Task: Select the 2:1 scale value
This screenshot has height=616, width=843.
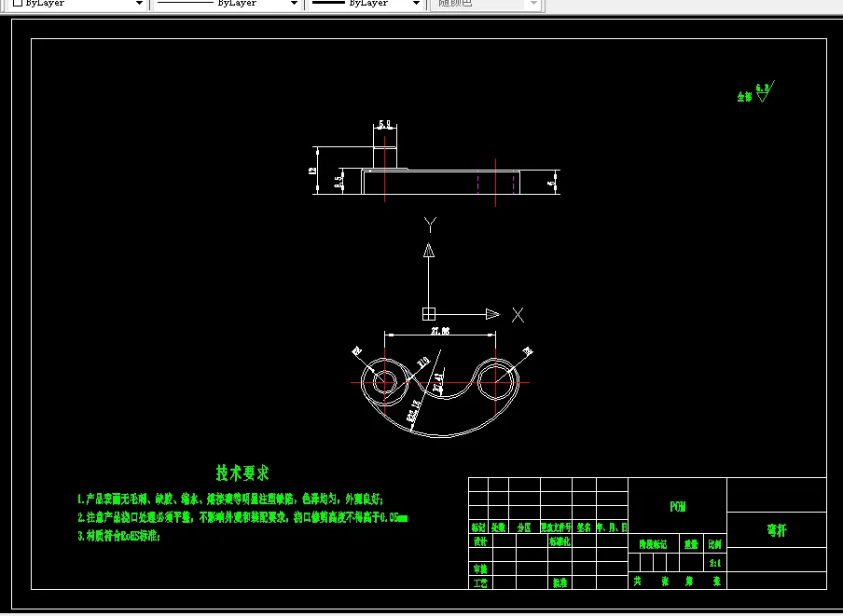Action: (x=715, y=564)
